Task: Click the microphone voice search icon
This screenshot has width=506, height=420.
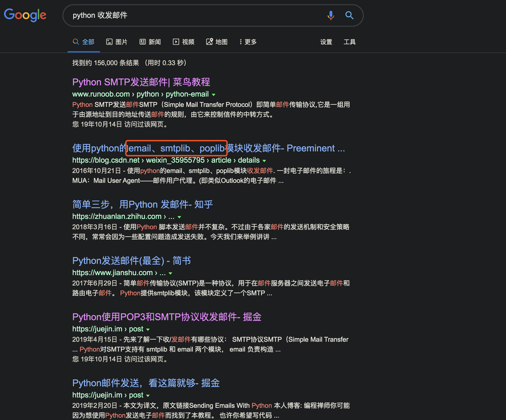Action: 331,15
